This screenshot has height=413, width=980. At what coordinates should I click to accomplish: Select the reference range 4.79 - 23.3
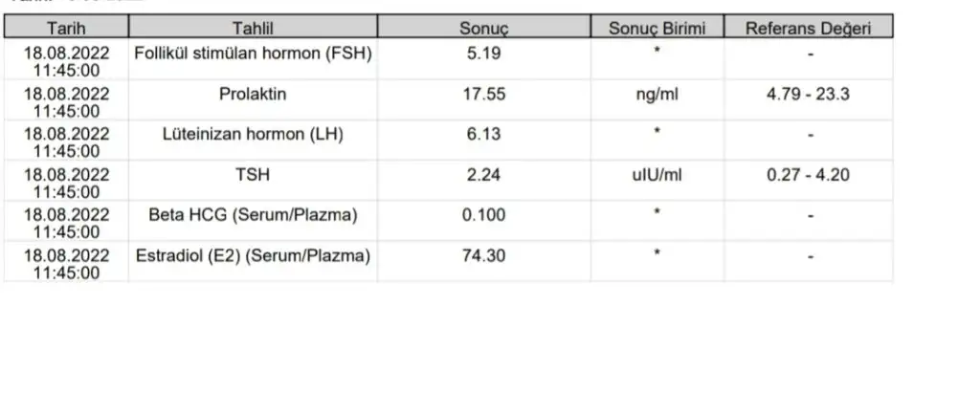pyautogui.click(x=809, y=94)
